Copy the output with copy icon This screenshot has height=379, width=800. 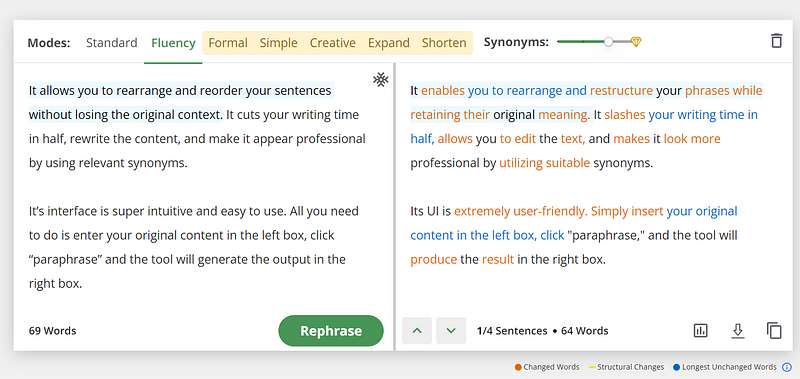click(x=774, y=331)
